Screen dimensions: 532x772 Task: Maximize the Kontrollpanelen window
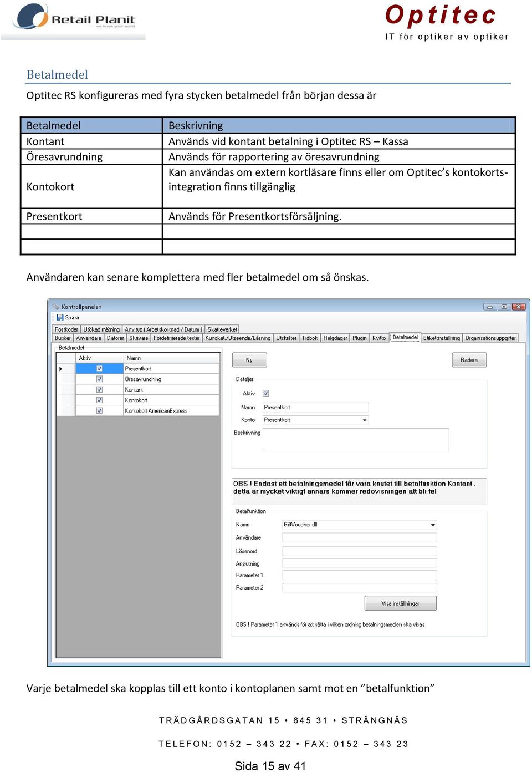point(504,307)
